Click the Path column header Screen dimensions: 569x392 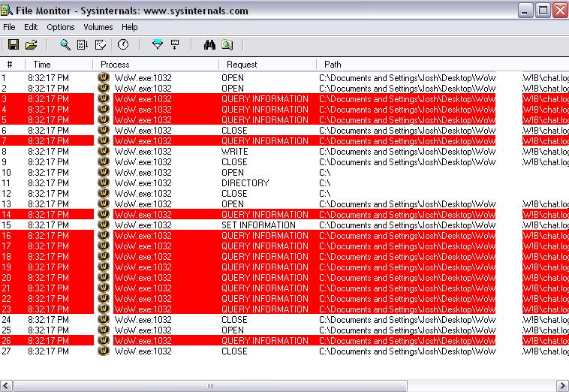coord(443,65)
